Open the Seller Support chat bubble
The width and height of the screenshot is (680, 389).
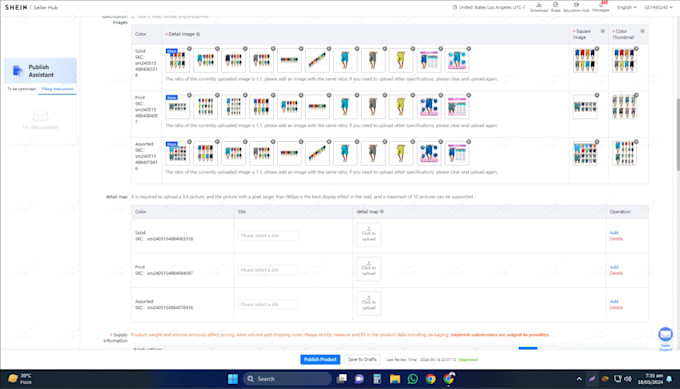665,334
